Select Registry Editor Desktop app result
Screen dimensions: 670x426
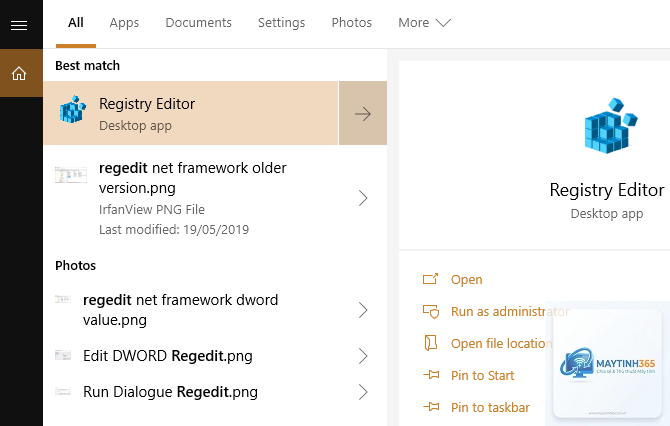(x=191, y=113)
